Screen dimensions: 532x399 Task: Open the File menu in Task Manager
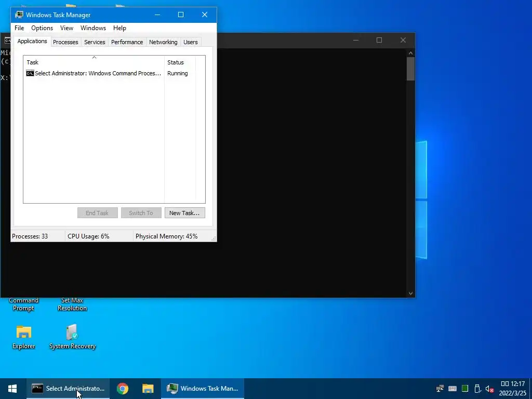(19, 28)
